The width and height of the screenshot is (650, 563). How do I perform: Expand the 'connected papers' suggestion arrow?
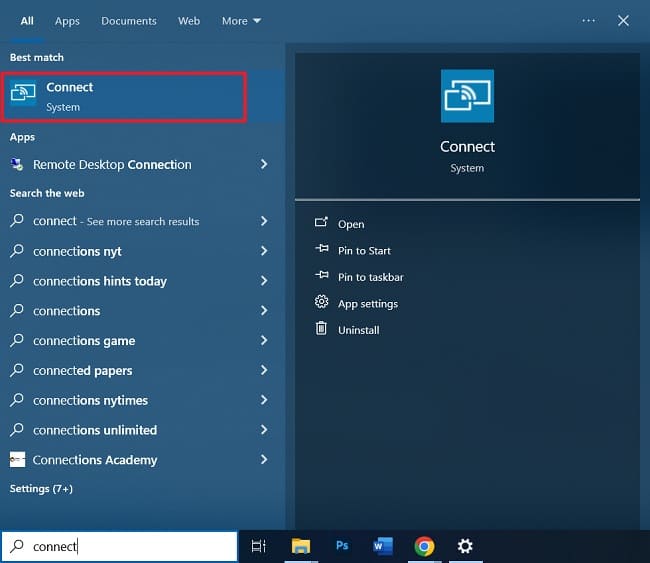click(x=264, y=370)
